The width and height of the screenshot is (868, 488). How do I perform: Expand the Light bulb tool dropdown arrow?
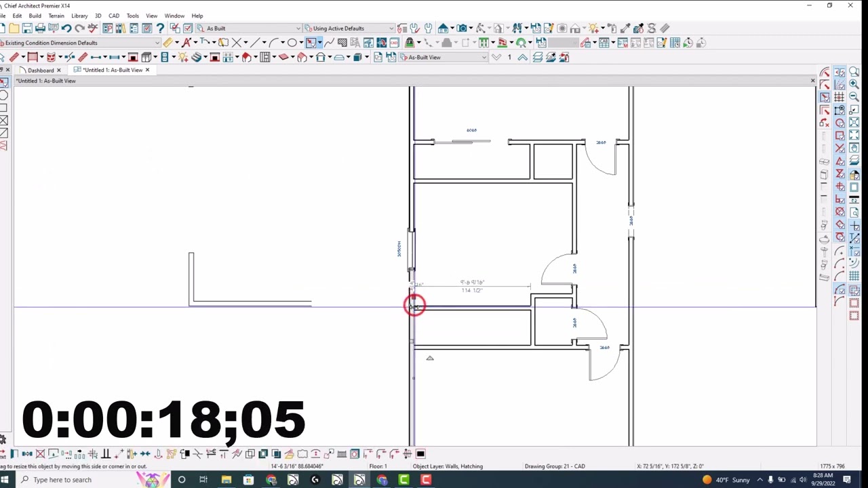click(603, 28)
